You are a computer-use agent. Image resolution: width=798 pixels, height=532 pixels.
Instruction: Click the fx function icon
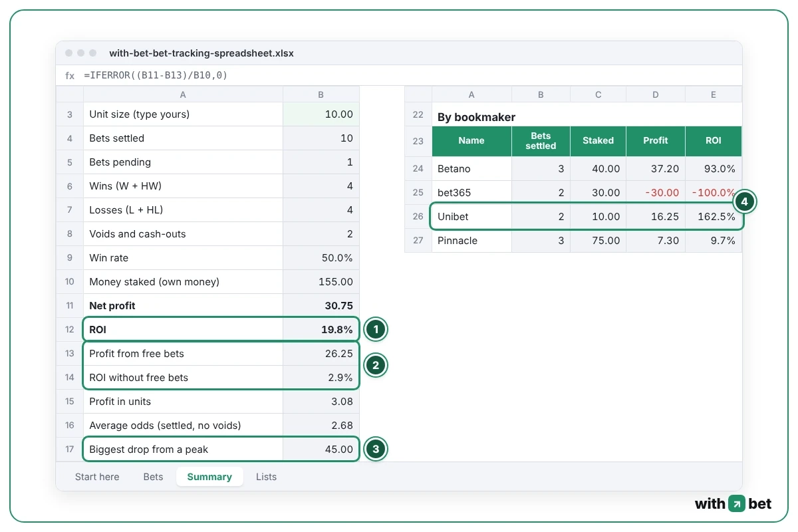pos(70,76)
